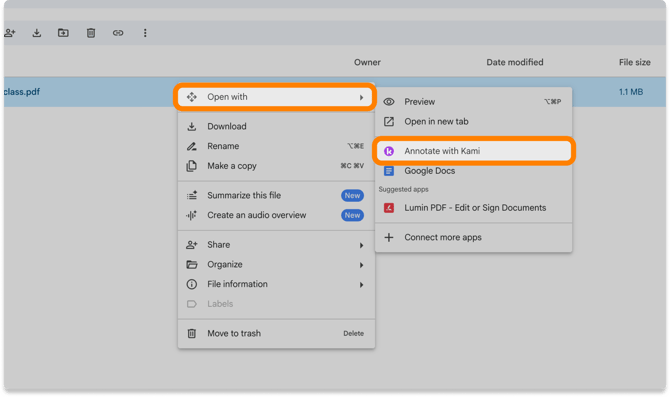Click the copy icon beside Make a copy
The width and height of the screenshot is (670, 397).
[x=191, y=166]
